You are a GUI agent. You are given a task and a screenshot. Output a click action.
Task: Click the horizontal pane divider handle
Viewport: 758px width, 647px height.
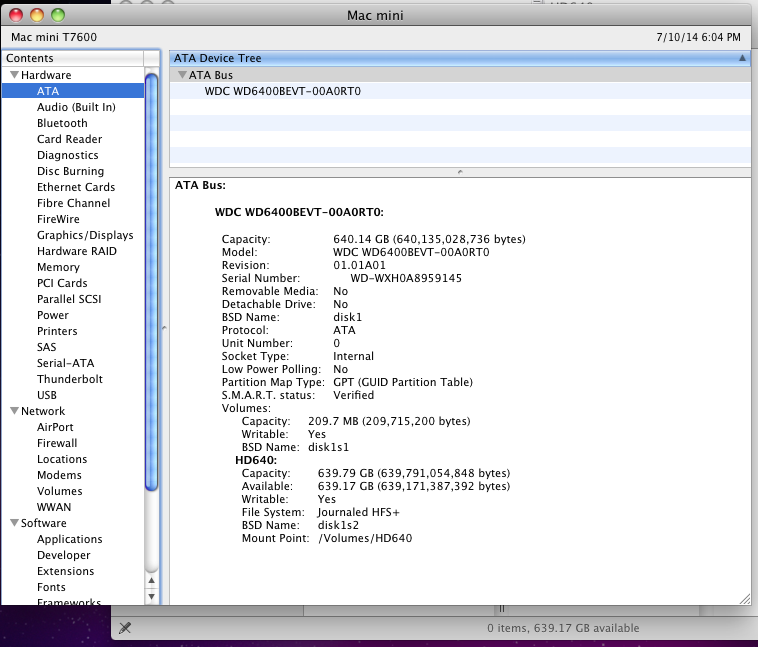(x=459, y=171)
